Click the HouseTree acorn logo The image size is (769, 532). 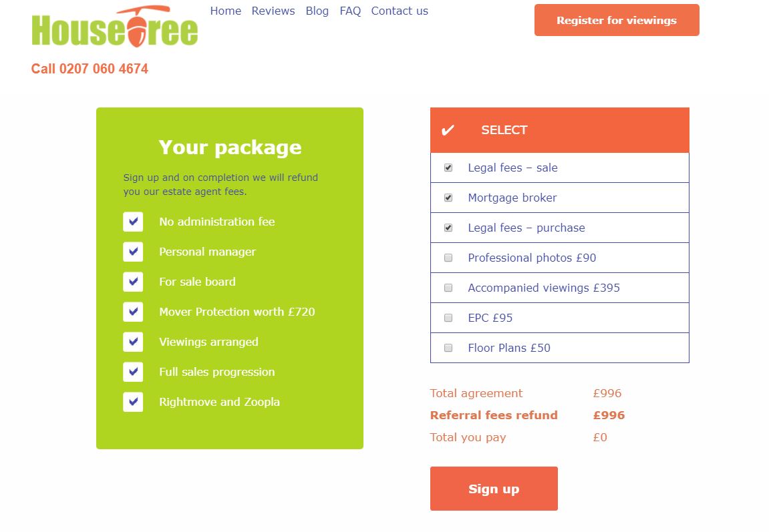[x=114, y=27]
